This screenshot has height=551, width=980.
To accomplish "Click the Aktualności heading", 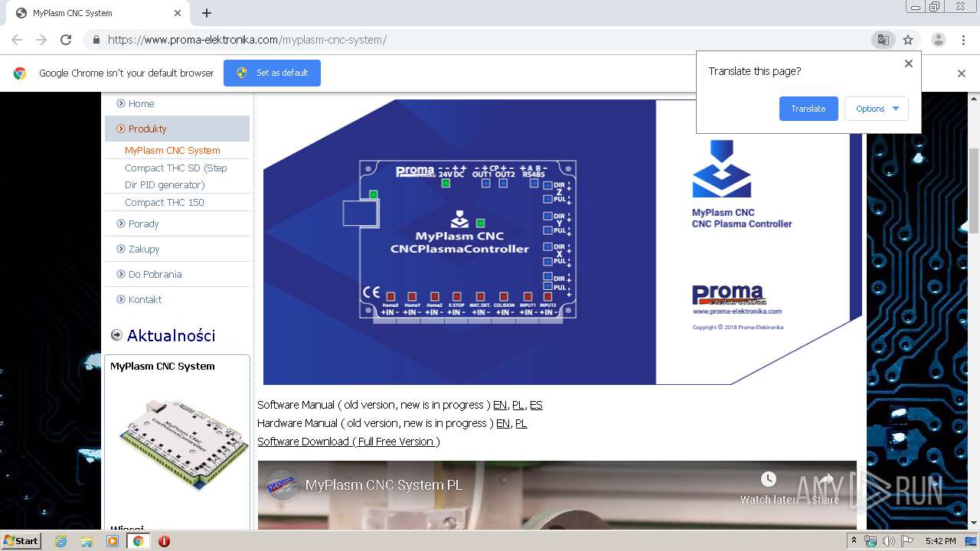I will pyautogui.click(x=171, y=335).
